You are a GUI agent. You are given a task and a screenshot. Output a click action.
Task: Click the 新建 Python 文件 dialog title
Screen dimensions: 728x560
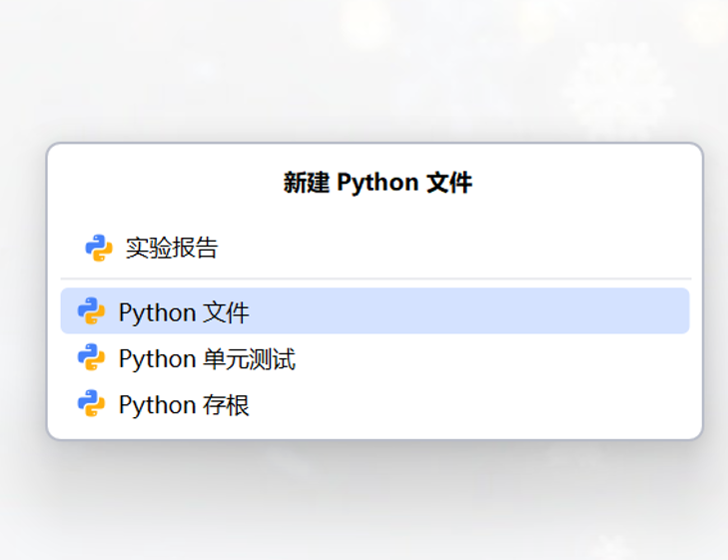click(376, 183)
